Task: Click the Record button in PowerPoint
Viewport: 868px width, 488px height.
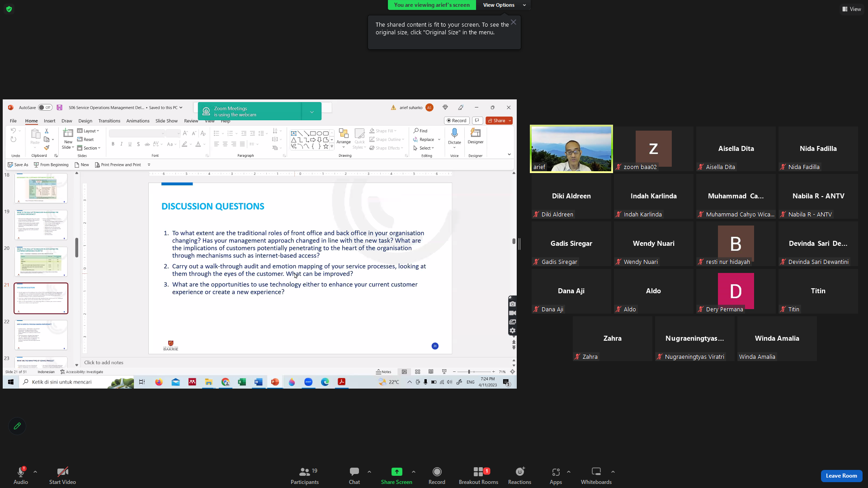Action: pyautogui.click(x=457, y=121)
